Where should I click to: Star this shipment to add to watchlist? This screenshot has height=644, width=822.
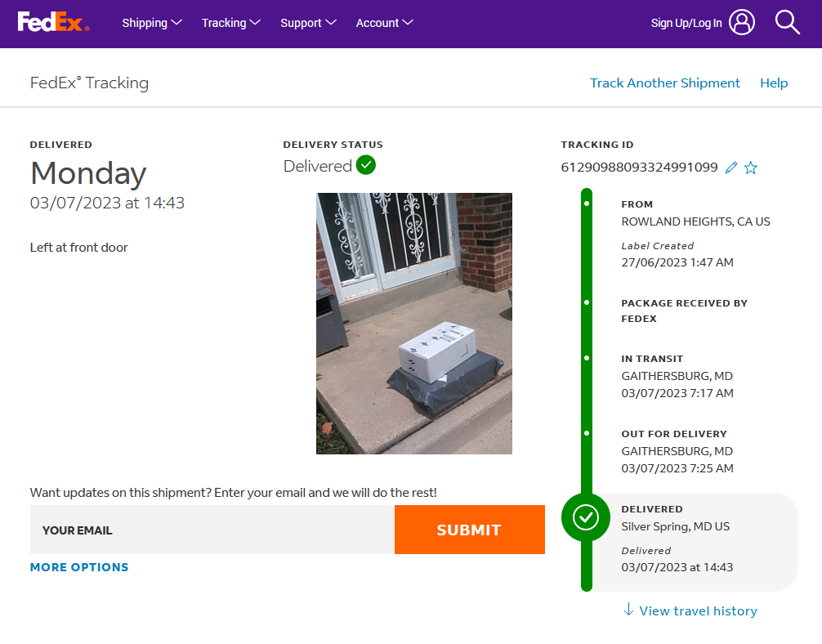pyautogui.click(x=751, y=168)
